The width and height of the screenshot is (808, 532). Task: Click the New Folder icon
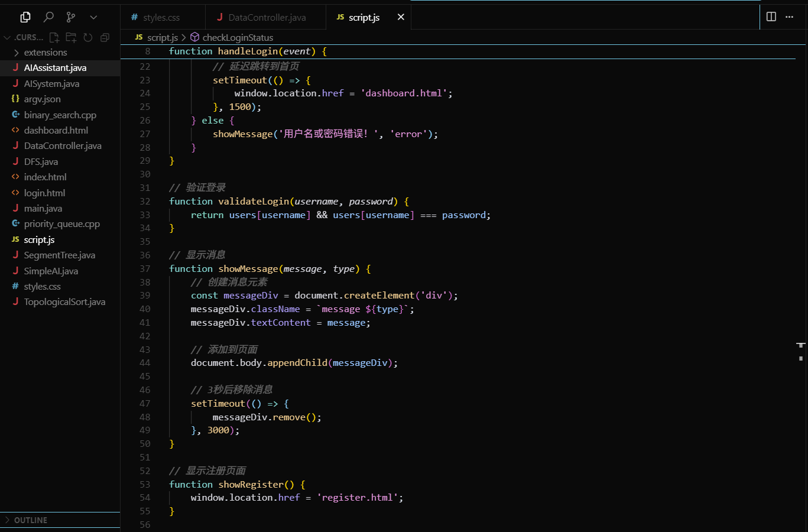pos(71,37)
